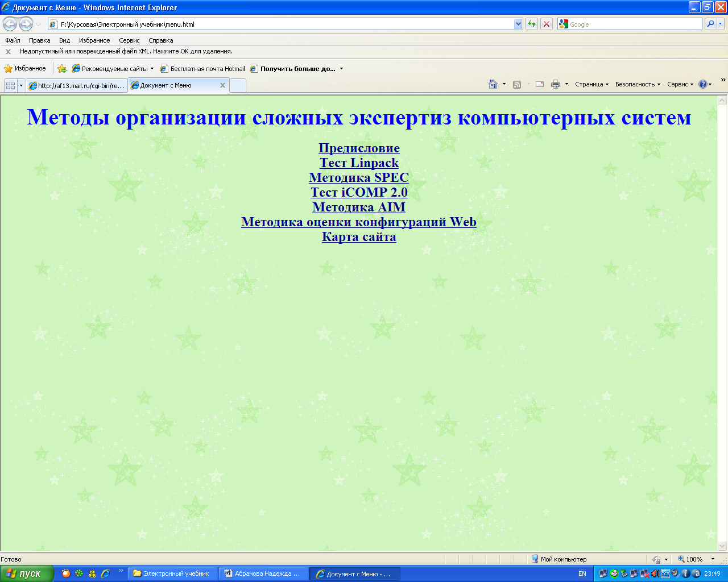Open the 'Правка' menu
Screen dimensions: 728x582
click(x=40, y=40)
